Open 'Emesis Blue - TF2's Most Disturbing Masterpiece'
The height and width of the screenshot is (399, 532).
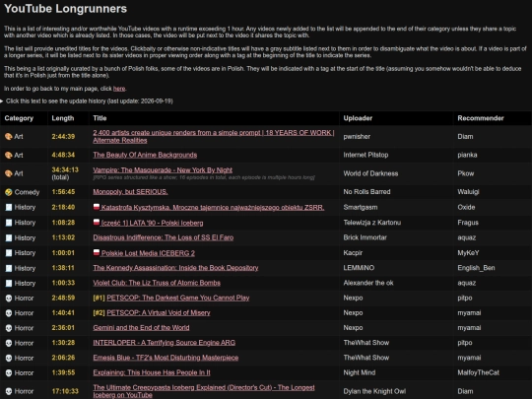coord(166,358)
